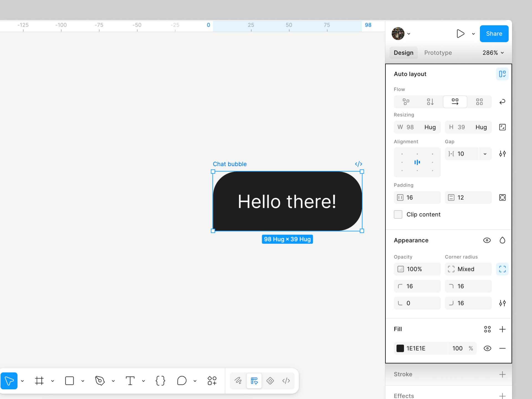The width and height of the screenshot is (532, 399).
Task: Edit the bottom-right corner radius field
Action: [x=468, y=303]
